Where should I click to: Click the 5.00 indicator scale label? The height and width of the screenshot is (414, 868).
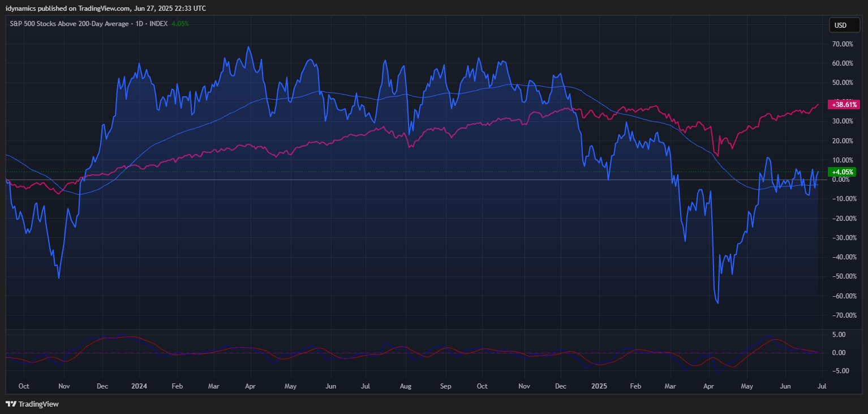[839, 335]
